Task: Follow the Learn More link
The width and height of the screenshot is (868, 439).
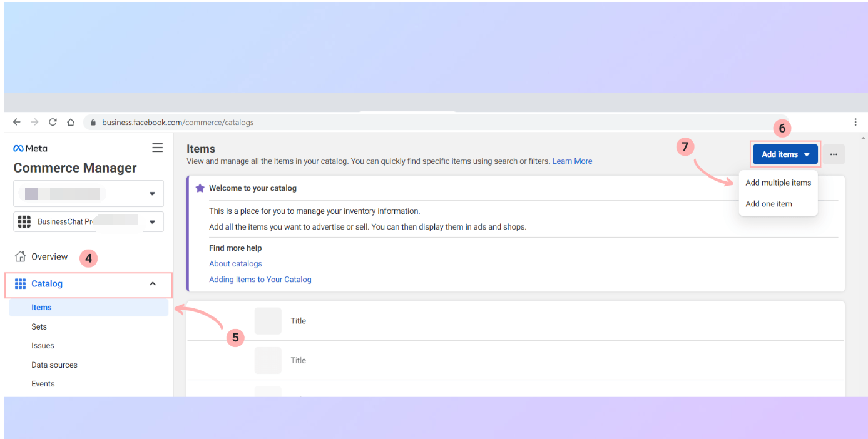Action: click(x=572, y=161)
